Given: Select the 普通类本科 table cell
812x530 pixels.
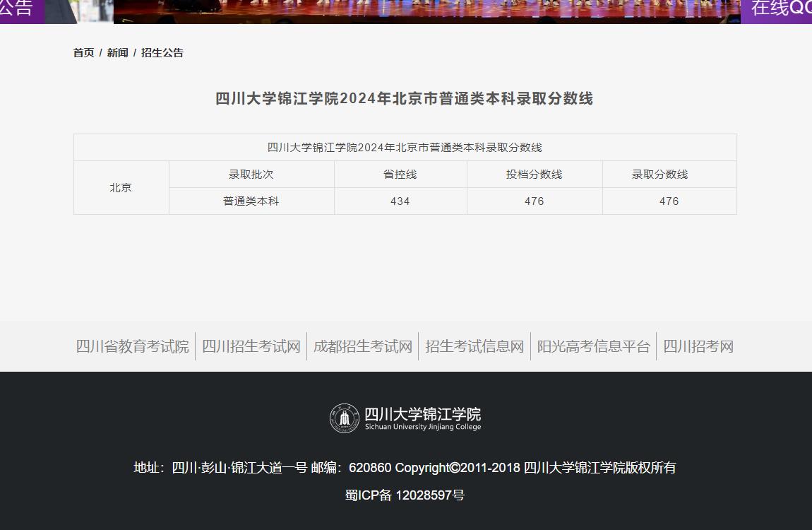Looking at the screenshot, I should point(251,201).
